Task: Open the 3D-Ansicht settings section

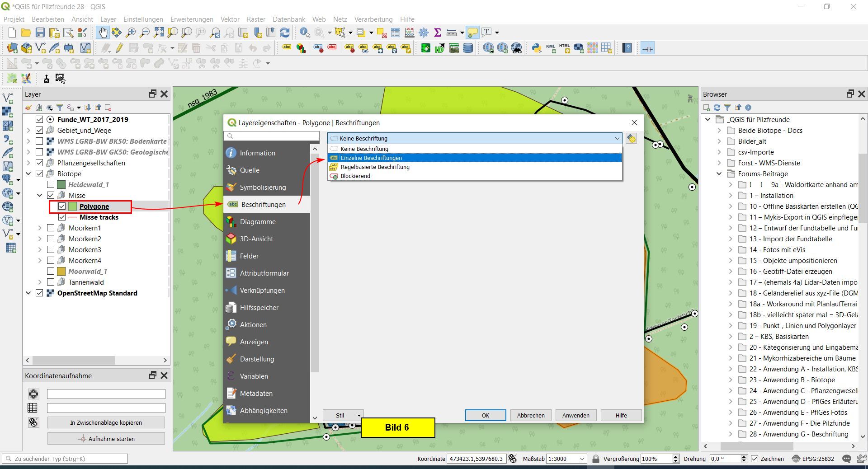Action: 256,239
